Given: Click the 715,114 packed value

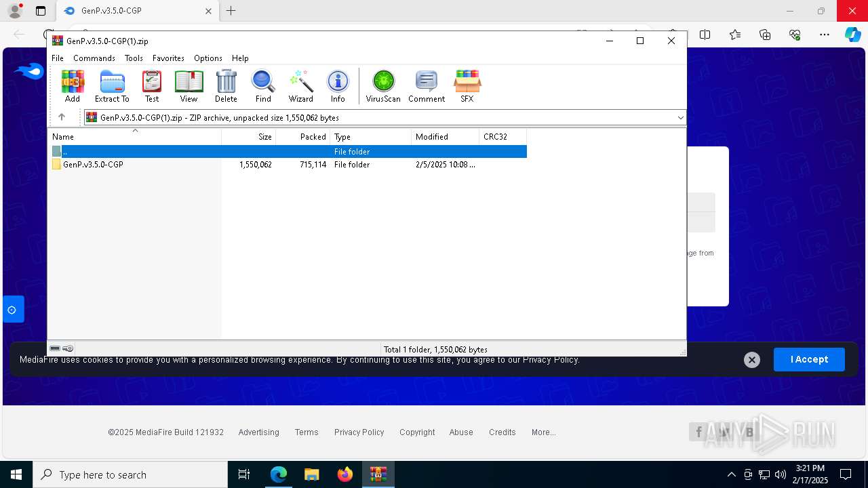Looking at the screenshot, I should 313,165.
